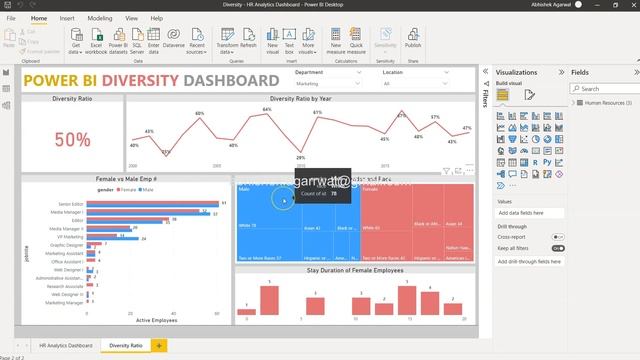This screenshot has width=640, height=360.
Task: Switch to HR Analytics Dashboard page tab
Action: [66, 345]
